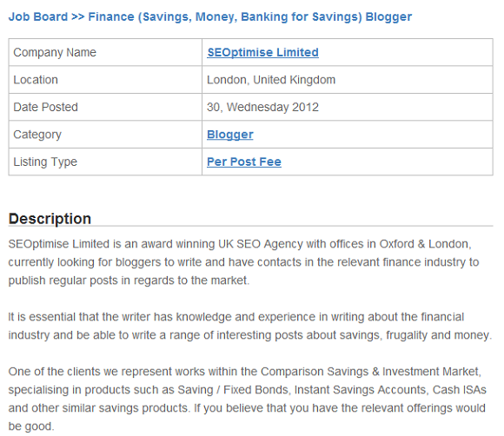The image size is (504, 436).
Task: Click the Category label cell
Action: tap(105, 135)
